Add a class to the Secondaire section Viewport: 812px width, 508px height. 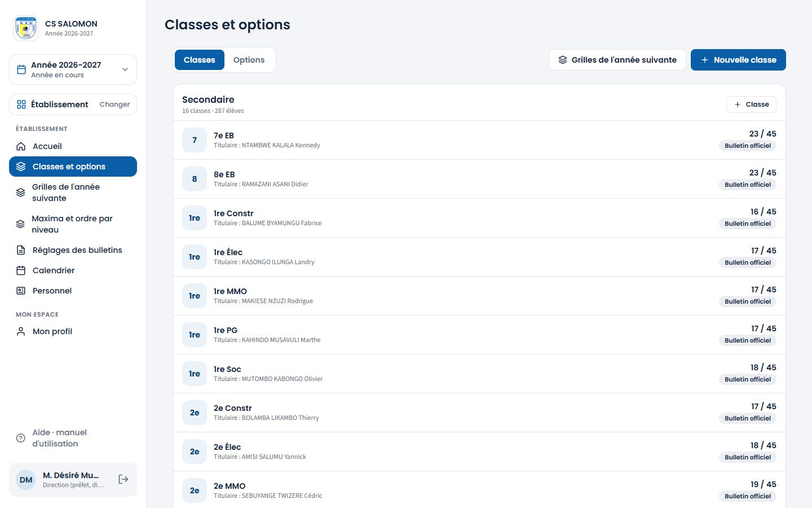point(751,104)
